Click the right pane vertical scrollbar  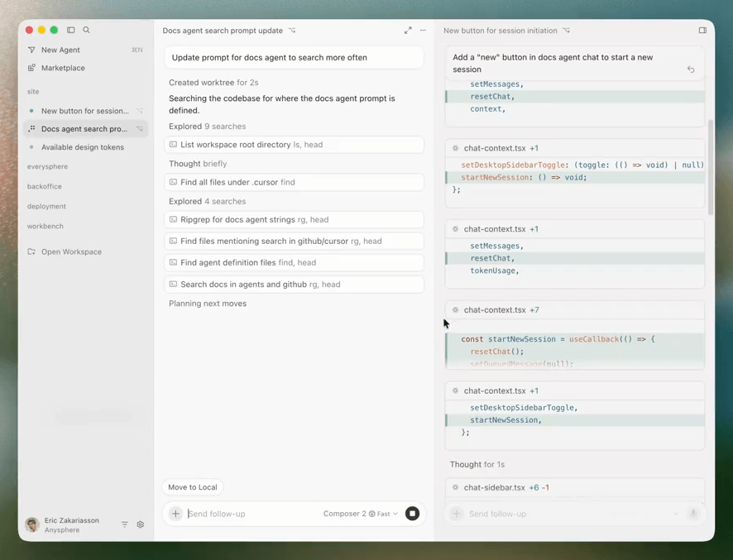pos(711,167)
